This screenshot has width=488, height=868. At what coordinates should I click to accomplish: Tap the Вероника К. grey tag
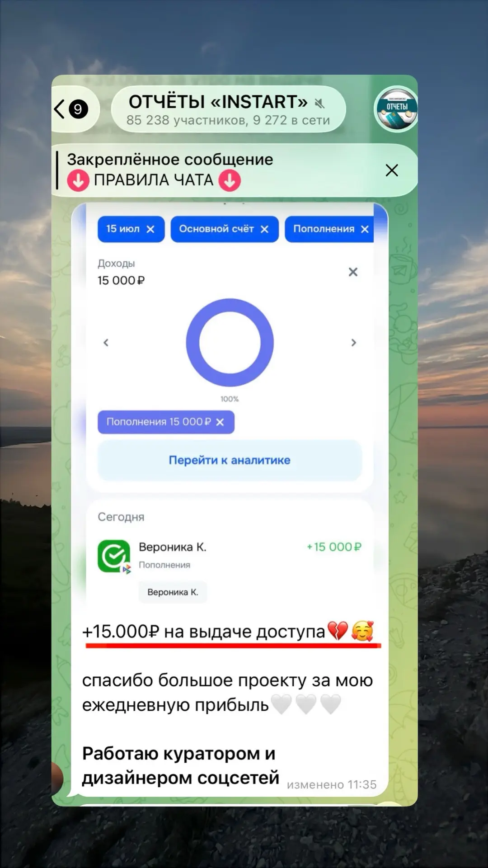[173, 592]
